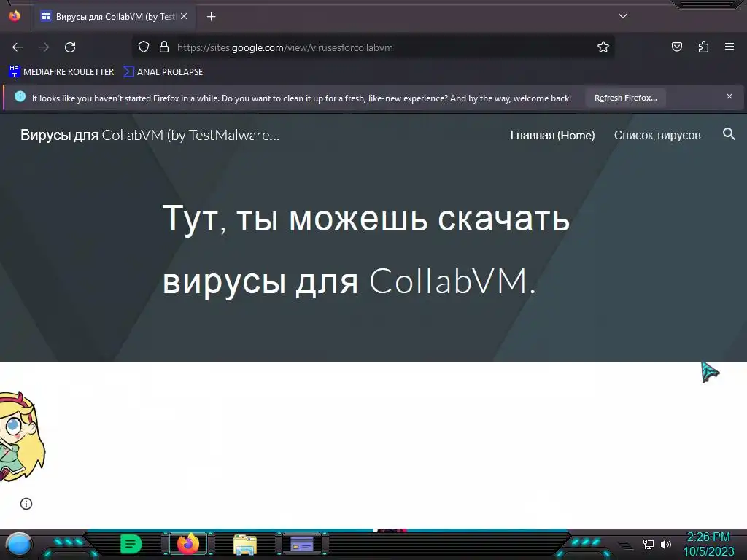This screenshot has width=747, height=560.
Task: Open the Firefox hamburger menu
Action: [729, 47]
